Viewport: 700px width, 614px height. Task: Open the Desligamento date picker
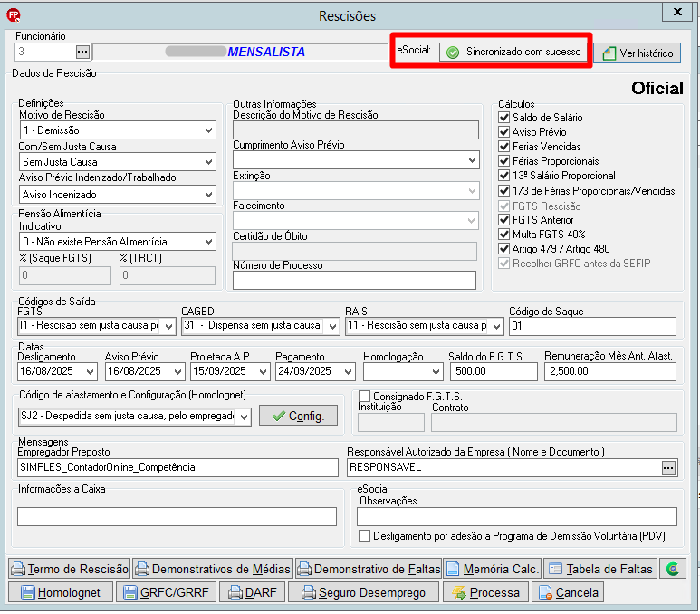coord(91,371)
